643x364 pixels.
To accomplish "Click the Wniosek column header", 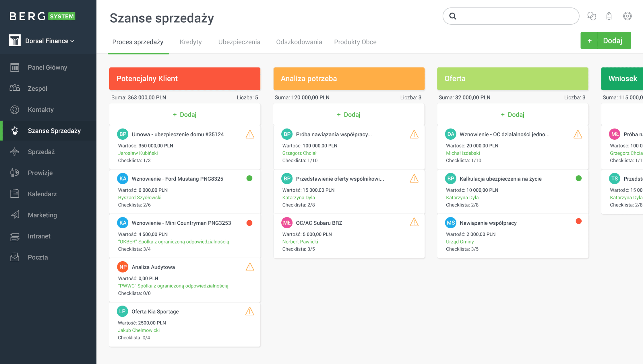I will click(622, 79).
